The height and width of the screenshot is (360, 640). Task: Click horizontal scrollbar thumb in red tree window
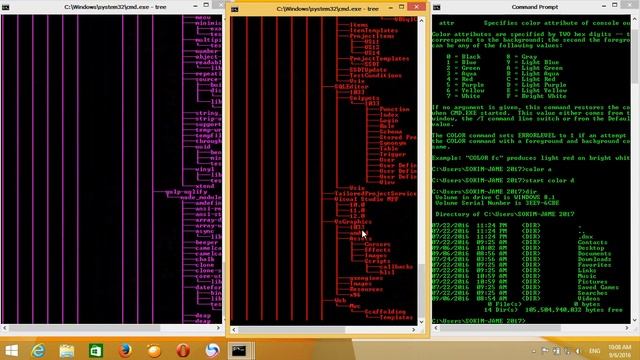[292, 330]
